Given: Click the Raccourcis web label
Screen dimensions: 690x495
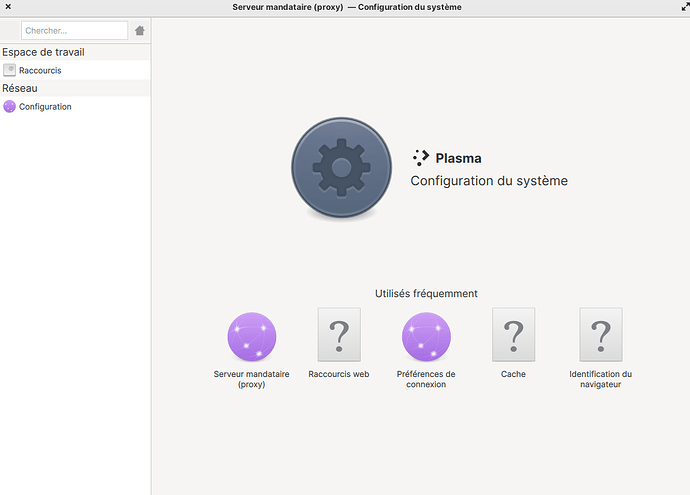Looking at the screenshot, I should 339,374.
